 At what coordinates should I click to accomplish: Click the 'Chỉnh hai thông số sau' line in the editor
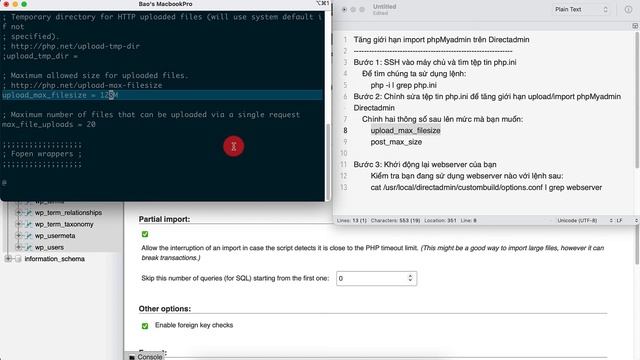tap(442, 119)
